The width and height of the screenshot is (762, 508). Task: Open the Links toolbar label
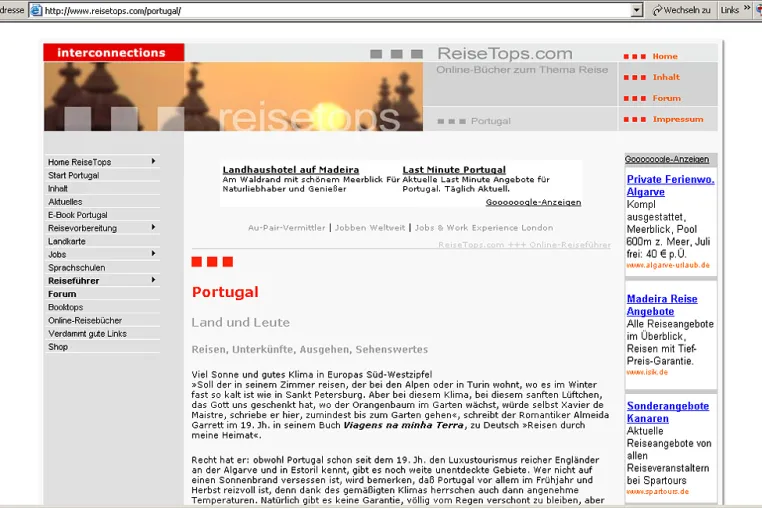[x=729, y=10]
